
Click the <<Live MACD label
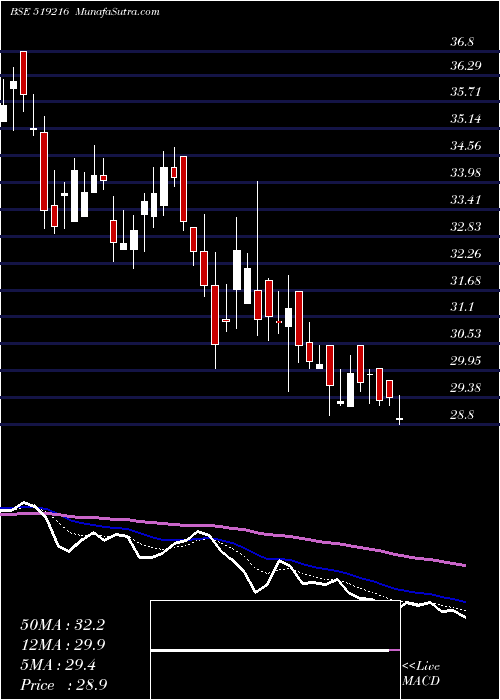pos(421,674)
